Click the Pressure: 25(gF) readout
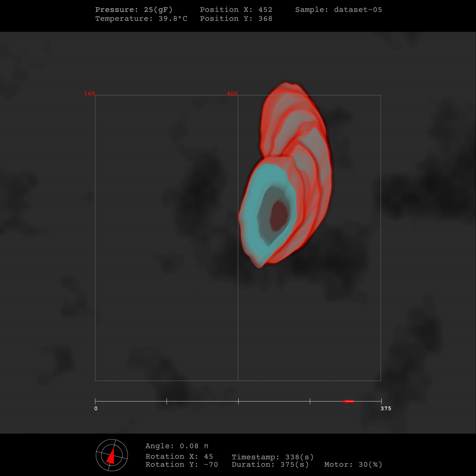Screen dimensions: 476x476 (x=134, y=10)
